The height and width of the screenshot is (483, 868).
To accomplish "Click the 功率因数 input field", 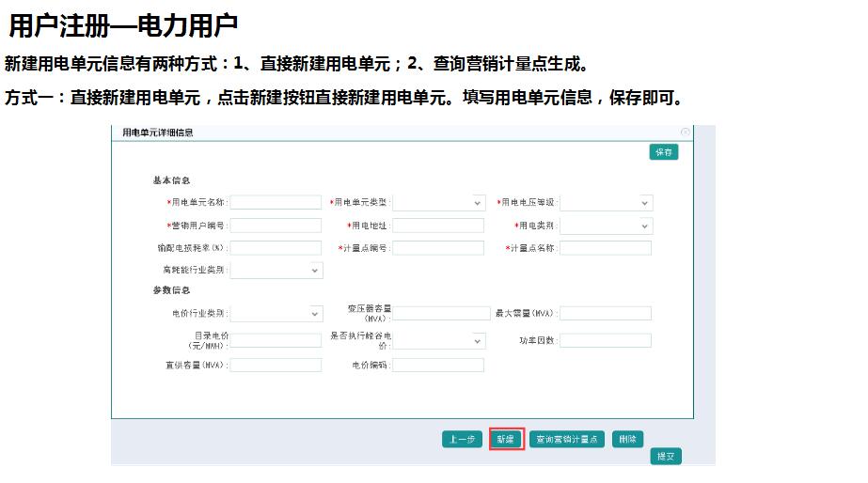I will [606, 340].
